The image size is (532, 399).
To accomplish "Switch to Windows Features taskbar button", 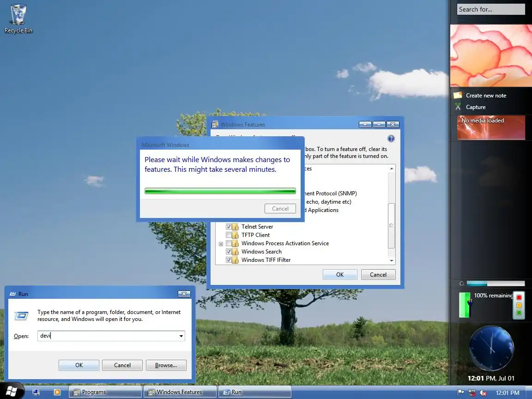I will pos(180,392).
